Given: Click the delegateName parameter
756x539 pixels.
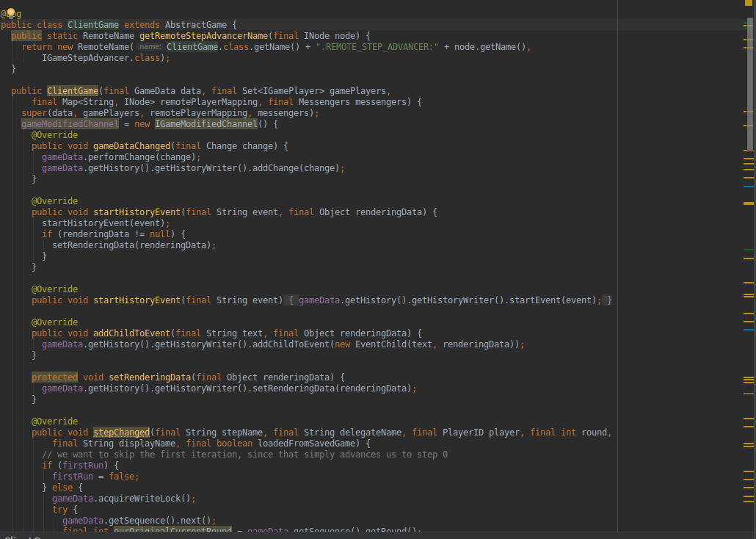Looking at the screenshot, I should pyautogui.click(x=370, y=433).
